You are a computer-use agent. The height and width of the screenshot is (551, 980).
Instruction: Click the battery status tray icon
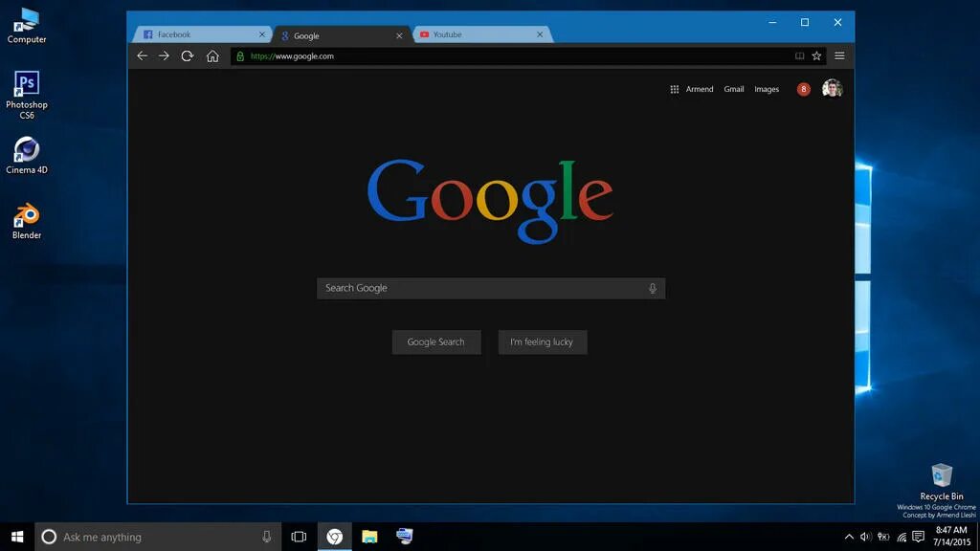[883, 537]
